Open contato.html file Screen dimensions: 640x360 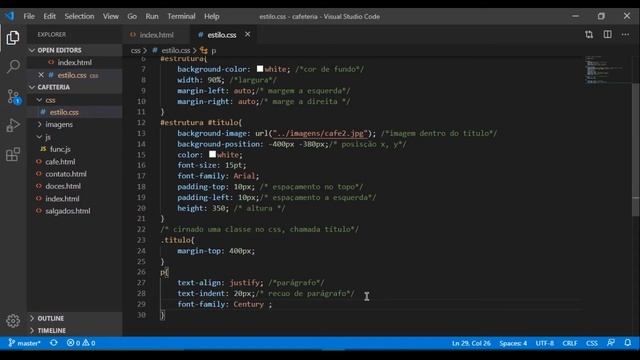click(x=66, y=174)
